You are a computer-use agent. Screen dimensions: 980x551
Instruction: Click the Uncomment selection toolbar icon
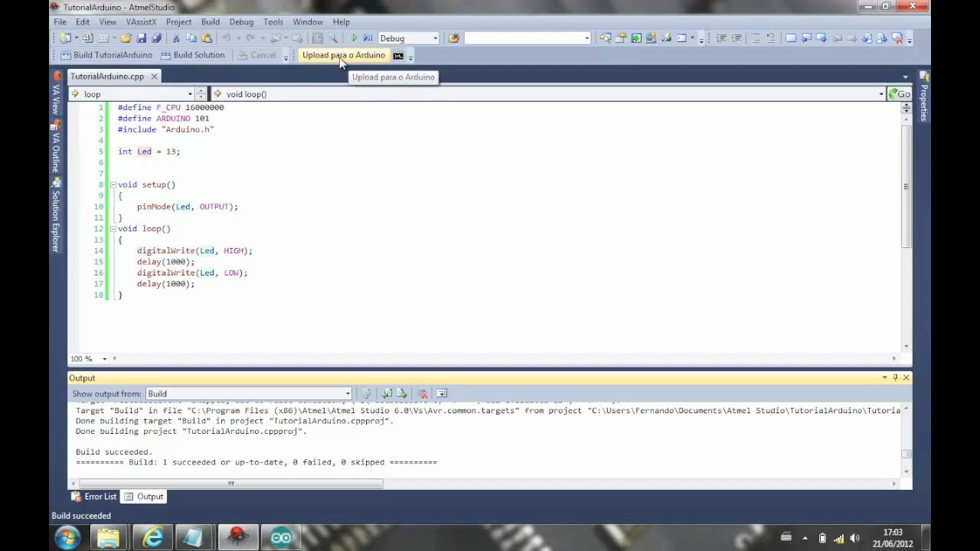771,37
